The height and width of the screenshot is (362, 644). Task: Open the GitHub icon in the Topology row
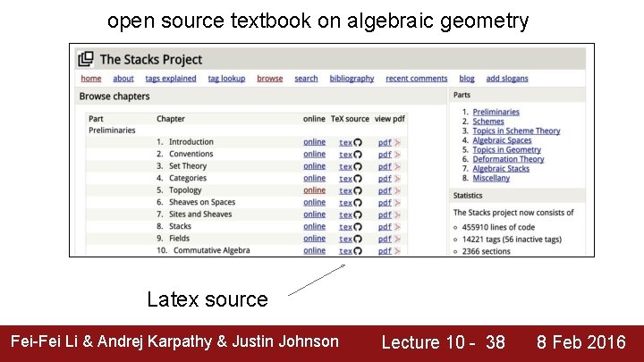point(358,191)
